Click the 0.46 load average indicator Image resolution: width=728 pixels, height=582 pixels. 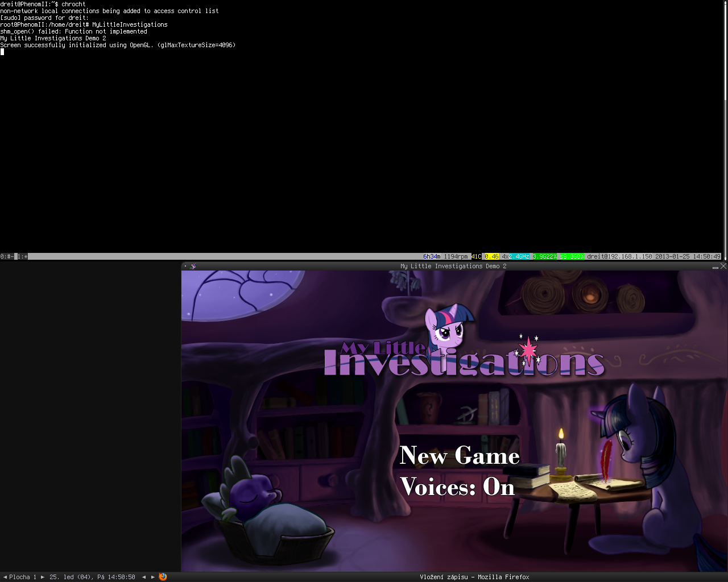click(491, 257)
